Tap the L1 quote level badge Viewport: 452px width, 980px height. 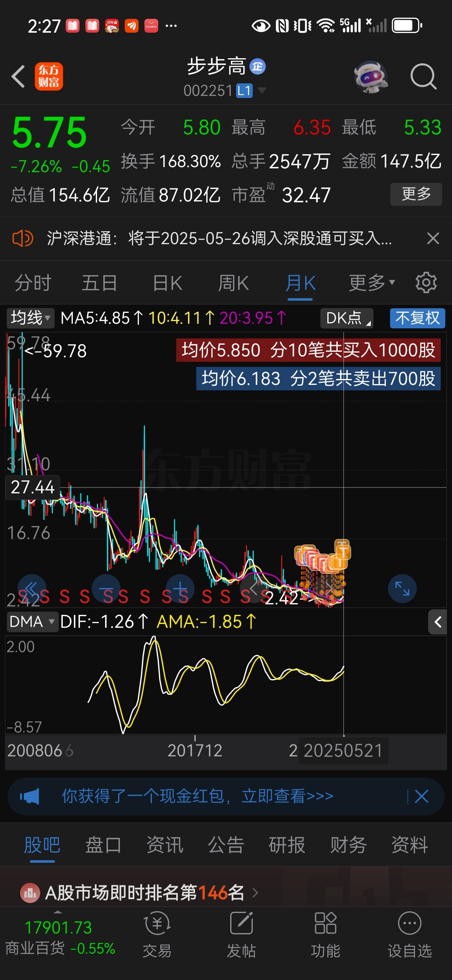[244, 90]
